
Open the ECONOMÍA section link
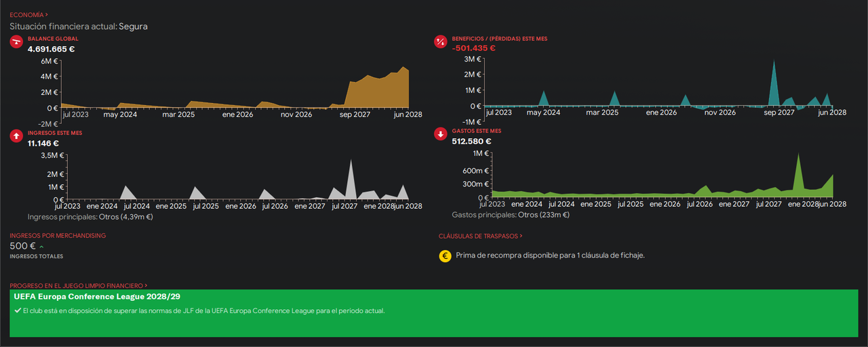[28, 14]
